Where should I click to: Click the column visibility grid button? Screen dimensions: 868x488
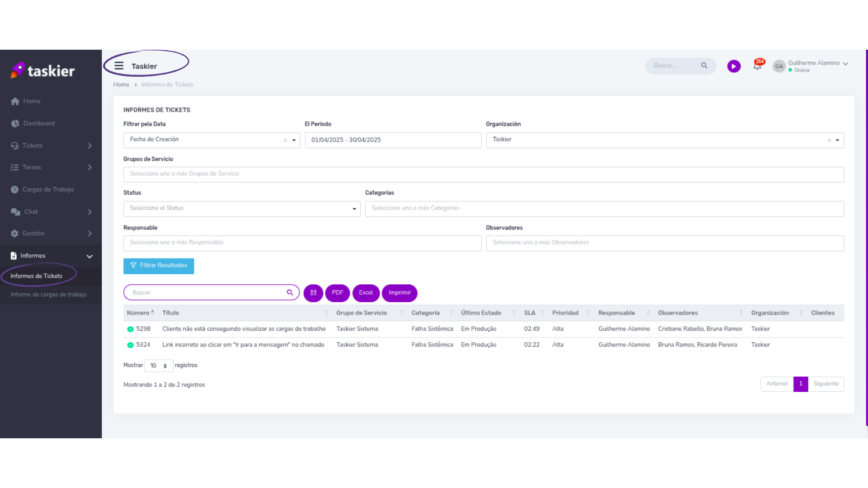(x=313, y=293)
